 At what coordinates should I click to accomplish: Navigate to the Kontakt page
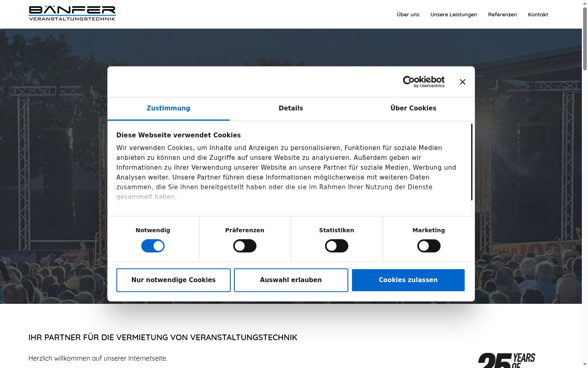coord(538,14)
